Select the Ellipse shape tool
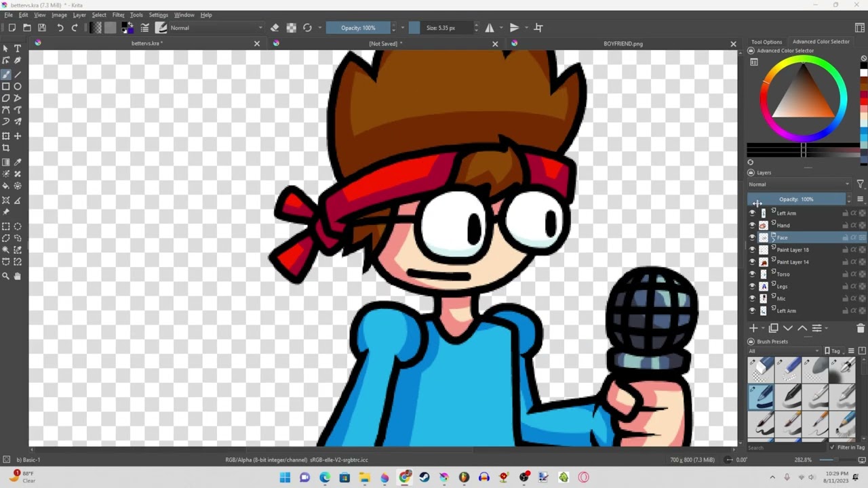 point(18,87)
